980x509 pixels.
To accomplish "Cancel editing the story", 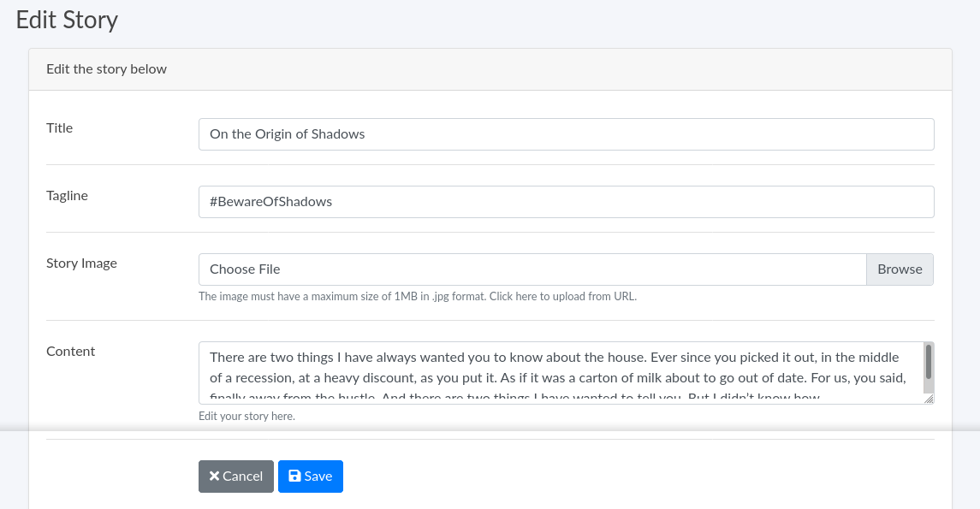I will click(x=235, y=476).
